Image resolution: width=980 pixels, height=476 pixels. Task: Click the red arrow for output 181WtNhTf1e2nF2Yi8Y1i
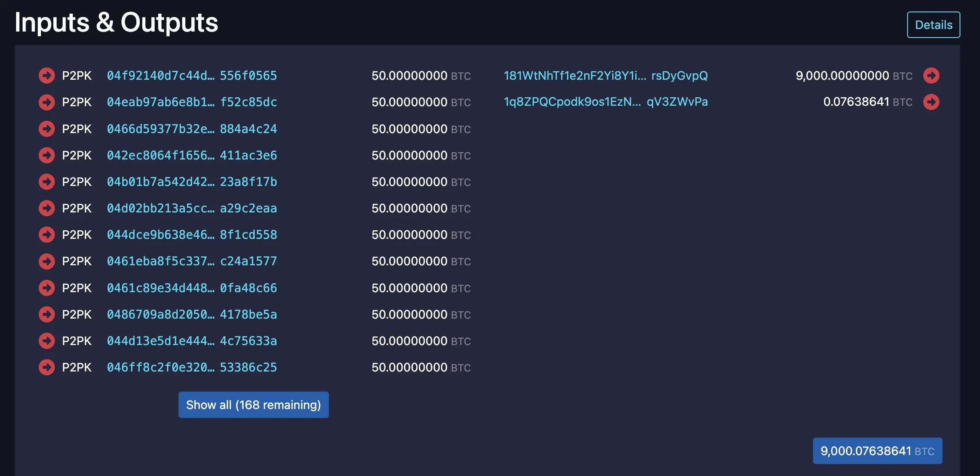click(x=932, y=75)
